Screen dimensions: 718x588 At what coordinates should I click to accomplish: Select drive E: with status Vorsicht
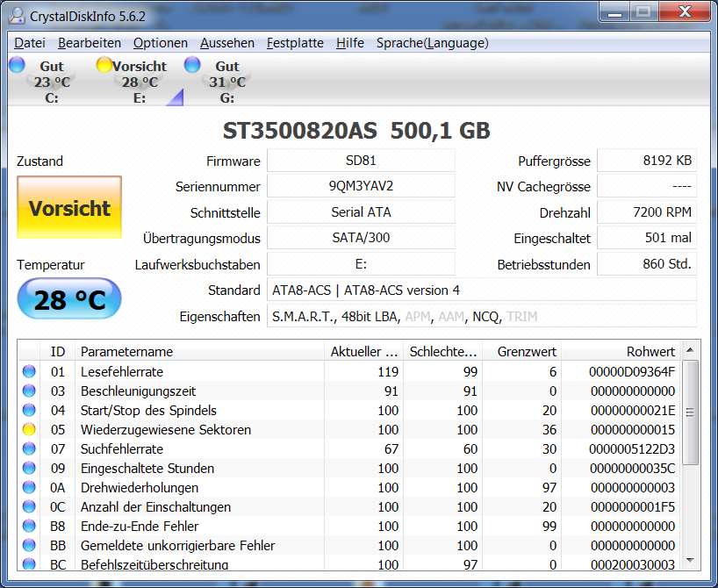(140, 82)
